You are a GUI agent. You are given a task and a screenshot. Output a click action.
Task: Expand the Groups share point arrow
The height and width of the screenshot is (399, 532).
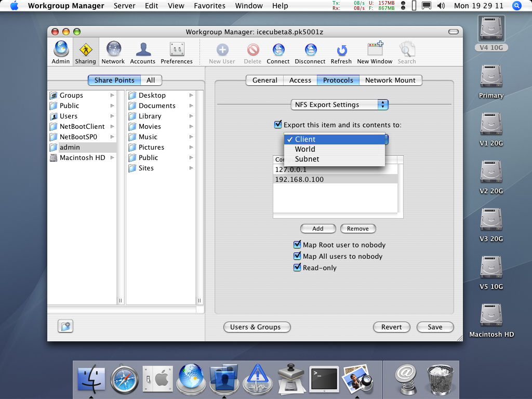pyautogui.click(x=112, y=96)
